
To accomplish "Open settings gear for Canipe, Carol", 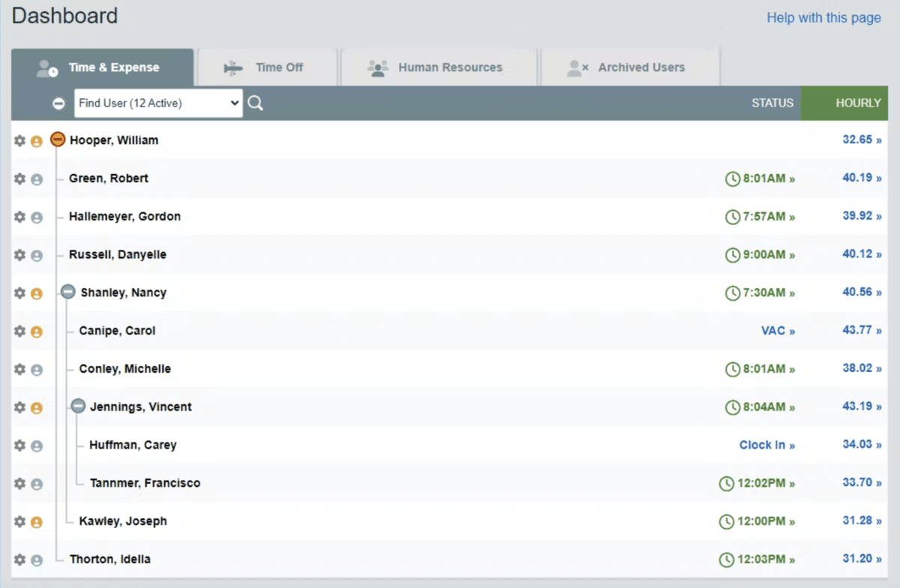I will (x=20, y=331).
